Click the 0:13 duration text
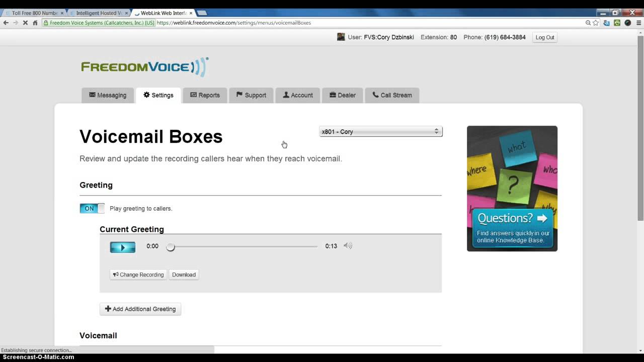Screen dimensions: 644x362 331,246
